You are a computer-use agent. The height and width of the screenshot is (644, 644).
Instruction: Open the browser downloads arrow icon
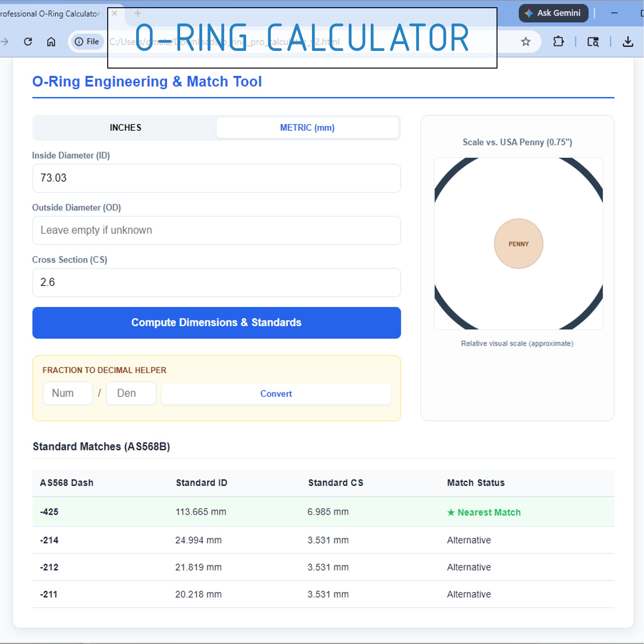pyautogui.click(x=628, y=42)
